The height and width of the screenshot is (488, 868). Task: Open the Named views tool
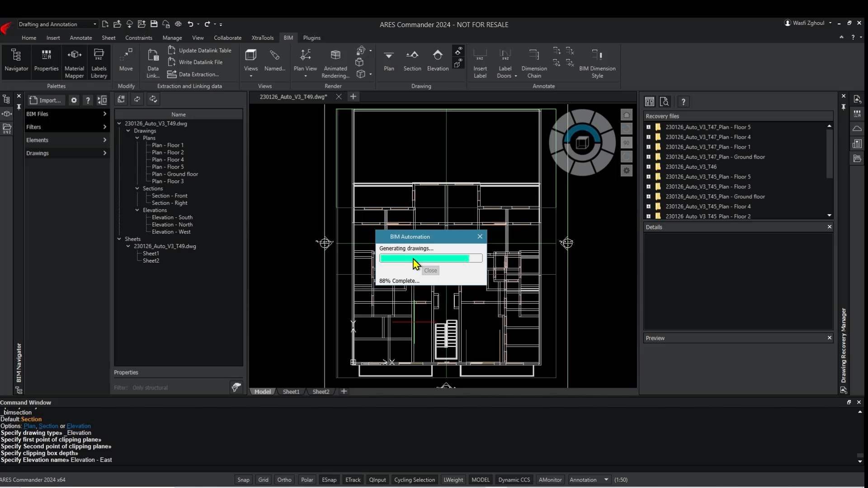coord(274,61)
